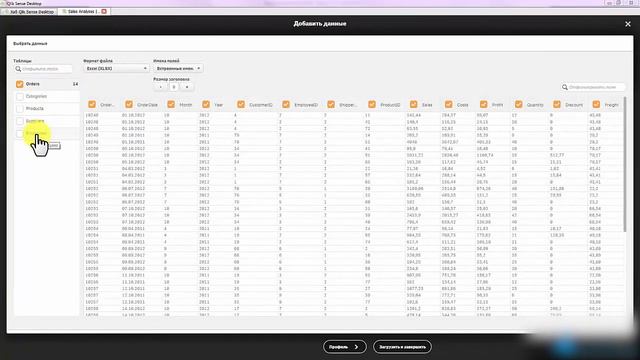Toggle the OrderDate column checkbox
The height and width of the screenshot is (360, 640).
[129, 104]
